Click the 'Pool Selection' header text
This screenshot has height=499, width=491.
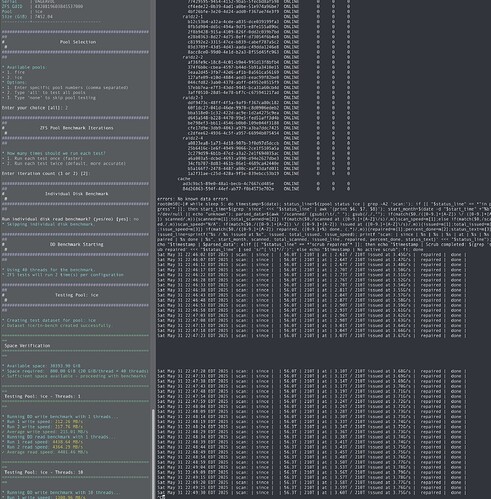coord(78,42)
